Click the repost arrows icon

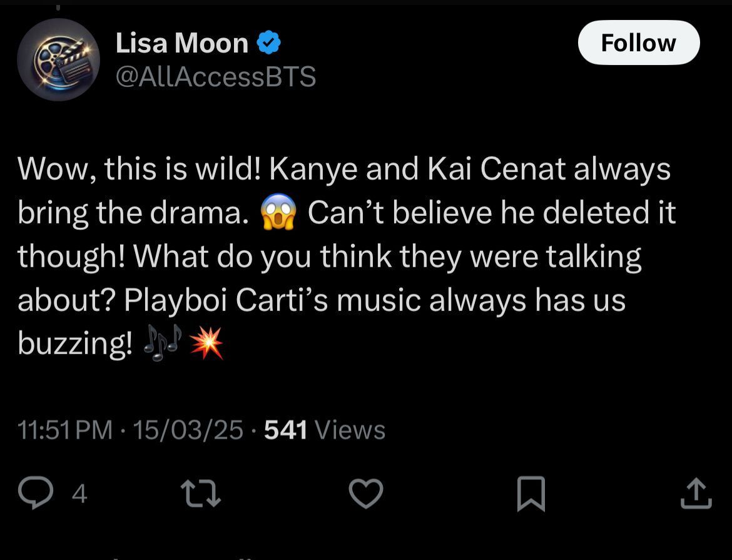201,494
